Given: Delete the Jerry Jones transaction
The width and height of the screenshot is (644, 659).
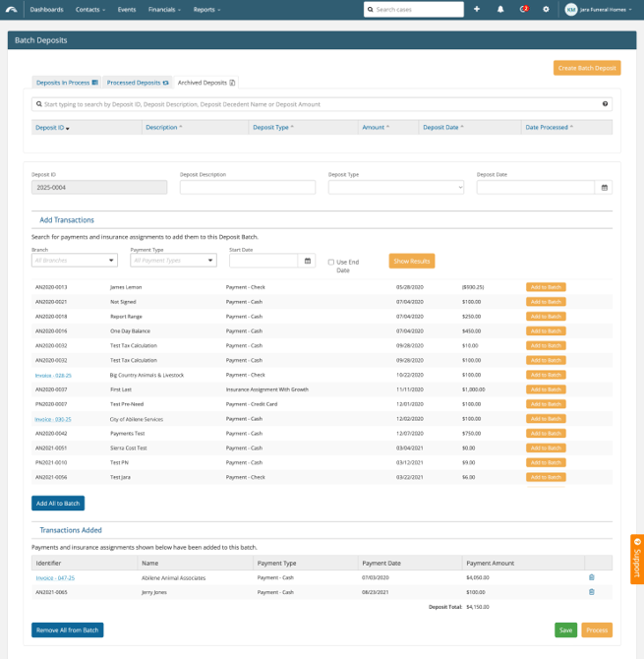Looking at the screenshot, I should 592,592.
